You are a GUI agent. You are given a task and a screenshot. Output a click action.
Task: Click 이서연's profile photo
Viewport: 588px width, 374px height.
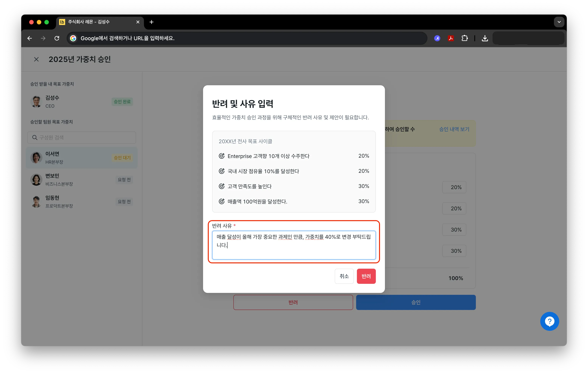(x=36, y=158)
